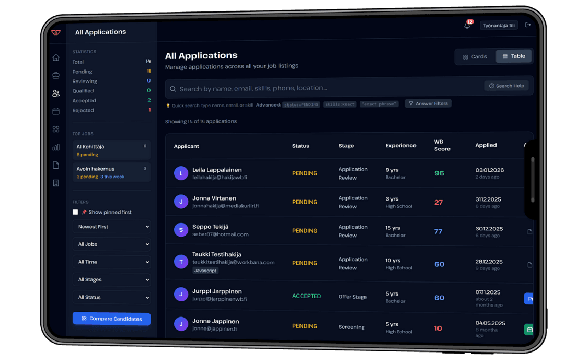This screenshot has width=588, height=364.
Task: Enable the Show pinned first checkbox
Action: [x=75, y=212]
